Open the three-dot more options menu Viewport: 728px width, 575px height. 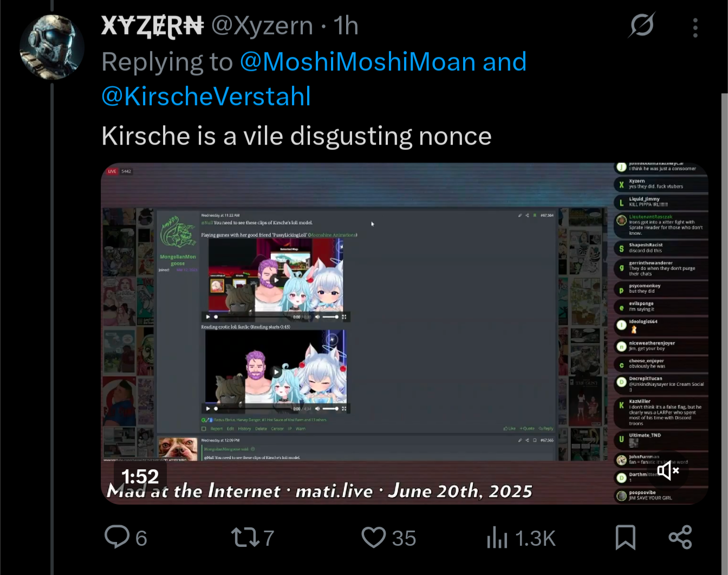695,28
